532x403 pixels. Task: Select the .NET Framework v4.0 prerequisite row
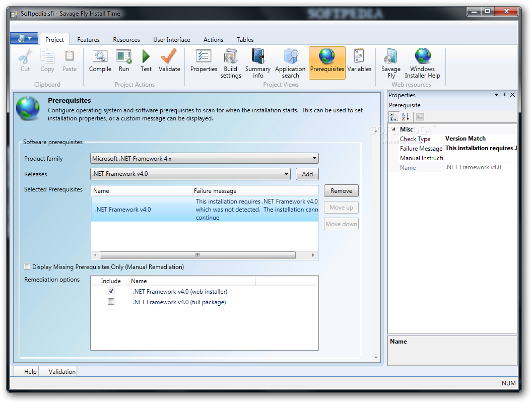pyautogui.click(x=205, y=209)
